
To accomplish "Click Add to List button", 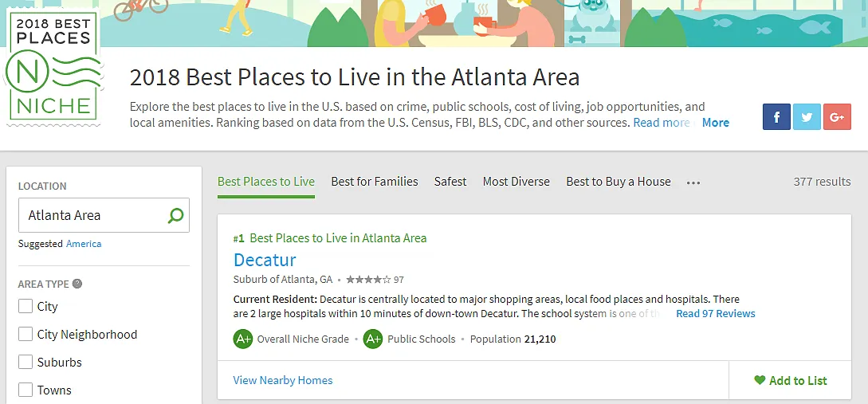I will point(791,380).
